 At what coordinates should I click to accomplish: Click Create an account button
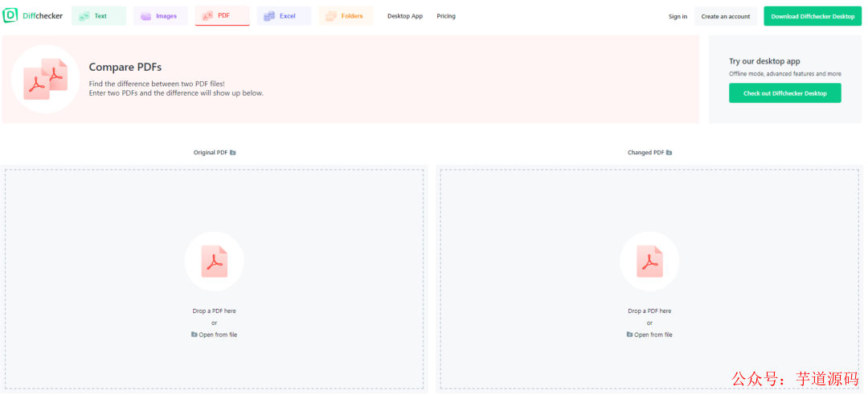[726, 16]
